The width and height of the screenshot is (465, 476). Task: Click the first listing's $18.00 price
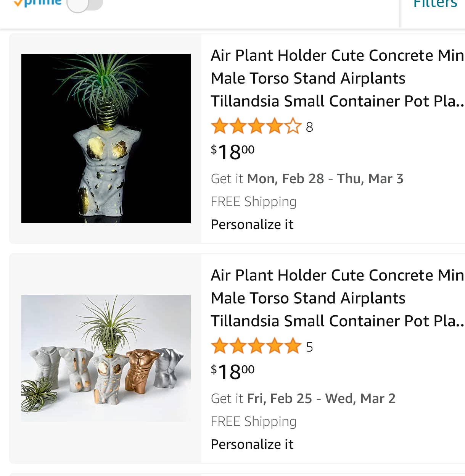click(233, 152)
